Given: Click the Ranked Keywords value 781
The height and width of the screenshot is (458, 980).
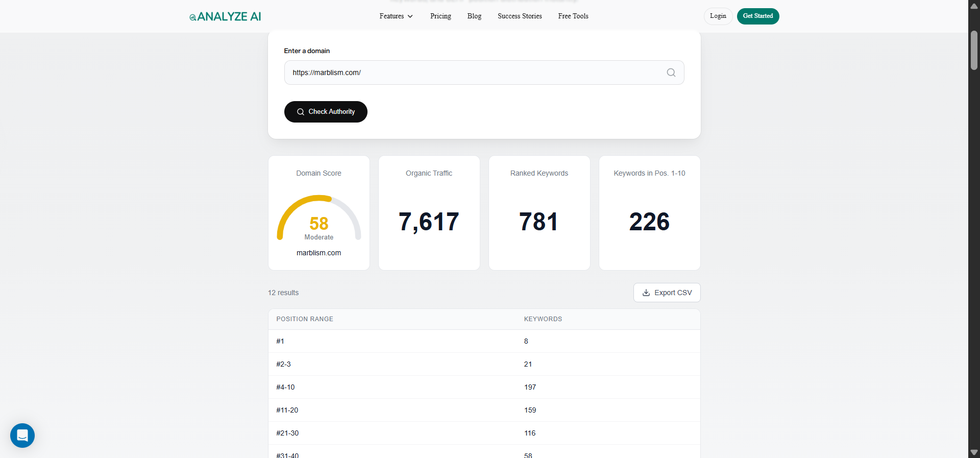Looking at the screenshot, I should pyautogui.click(x=539, y=222).
